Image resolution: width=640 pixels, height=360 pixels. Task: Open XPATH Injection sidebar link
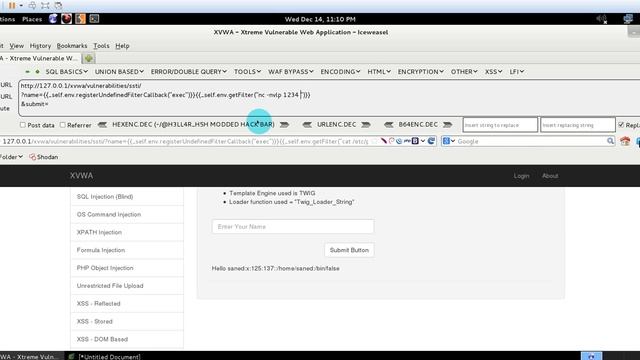pos(127,232)
